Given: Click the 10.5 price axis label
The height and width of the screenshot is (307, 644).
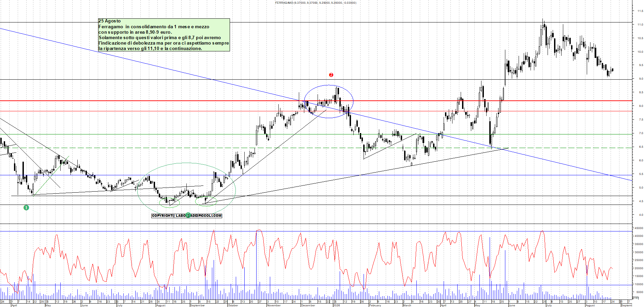Looking at the screenshot, I should 640,38.
